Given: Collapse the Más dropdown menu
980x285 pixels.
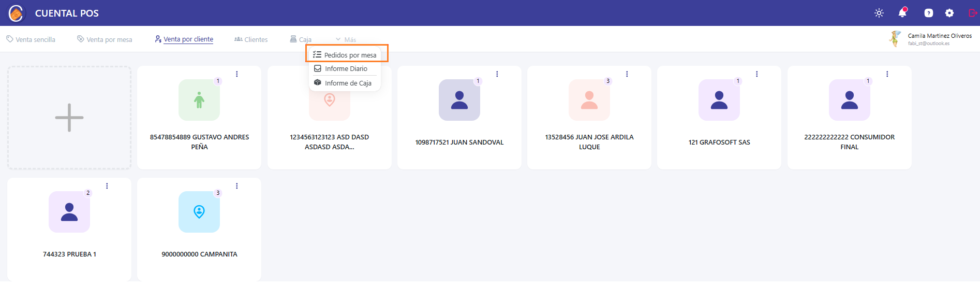Looking at the screenshot, I should coord(346,39).
